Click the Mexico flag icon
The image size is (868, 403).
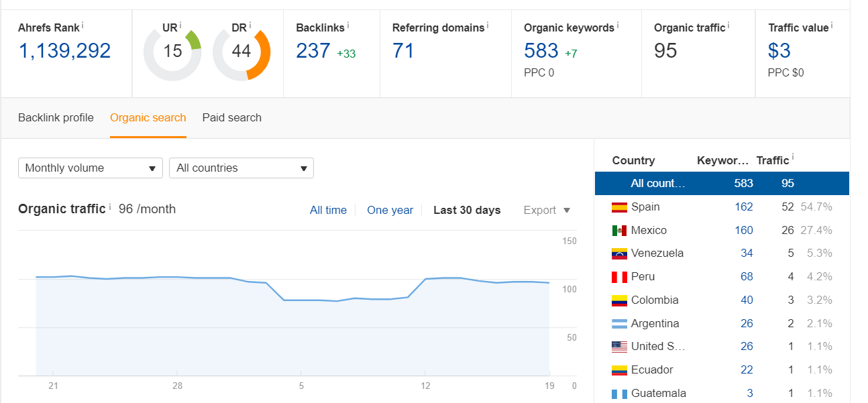tap(619, 231)
